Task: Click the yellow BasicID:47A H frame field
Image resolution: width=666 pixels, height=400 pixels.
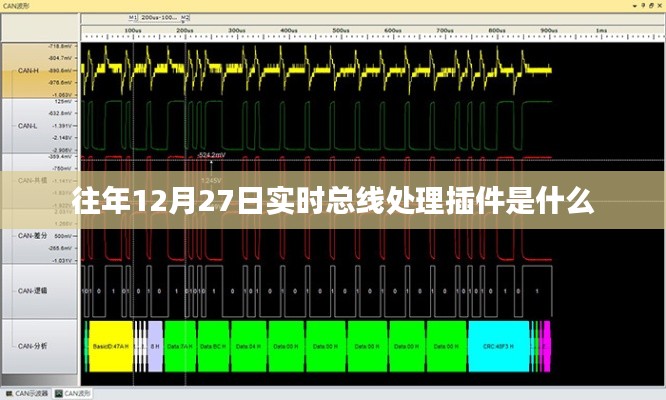Action: 111,346
